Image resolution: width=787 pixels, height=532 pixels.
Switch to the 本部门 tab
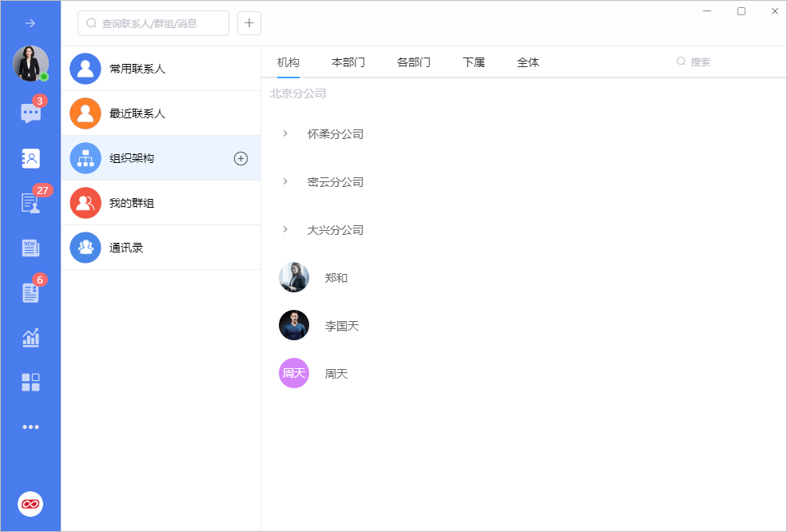click(348, 62)
